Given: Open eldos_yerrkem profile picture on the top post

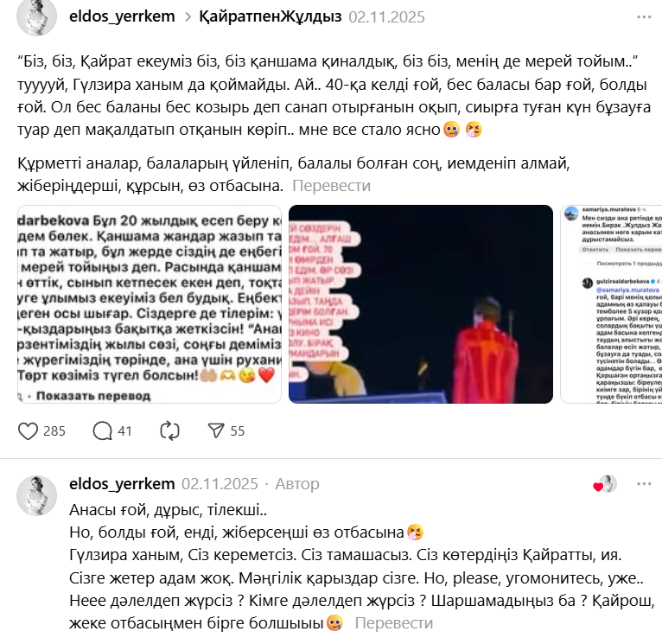Looking at the screenshot, I should point(37,17).
